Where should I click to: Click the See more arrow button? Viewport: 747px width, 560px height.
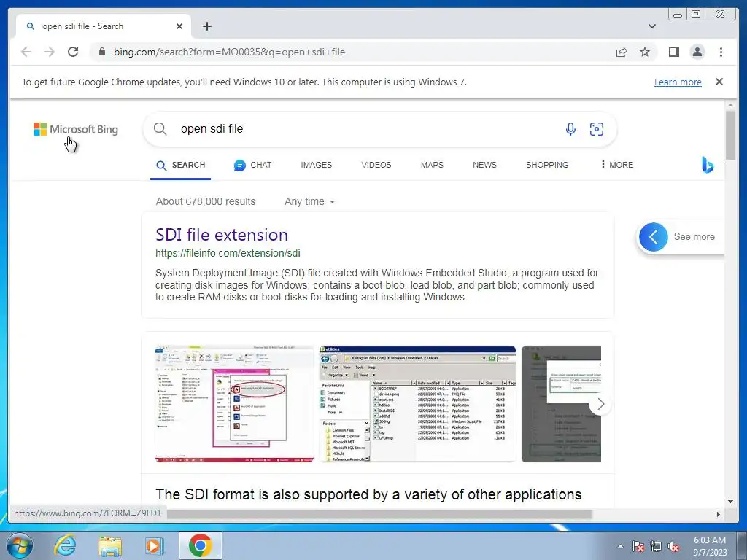click(653, 237)
